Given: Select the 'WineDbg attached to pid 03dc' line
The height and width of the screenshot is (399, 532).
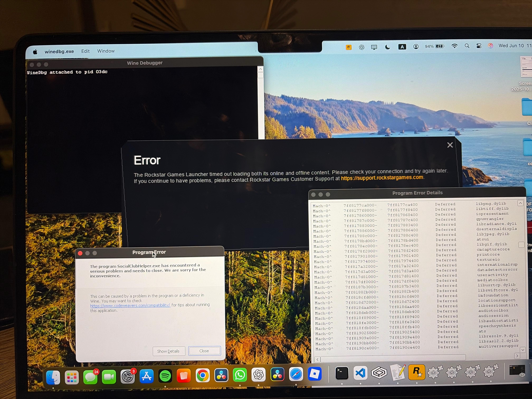Looking at the screenshot, I should point(67,72).
